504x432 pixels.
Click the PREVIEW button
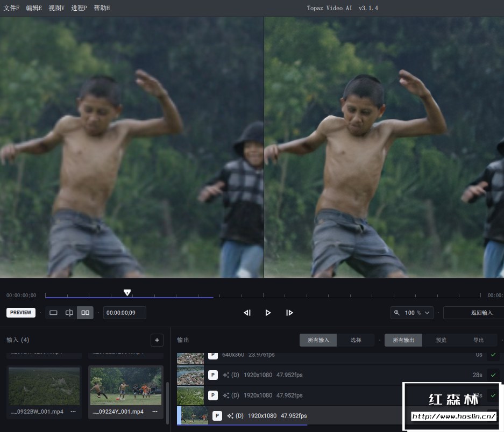21,313
